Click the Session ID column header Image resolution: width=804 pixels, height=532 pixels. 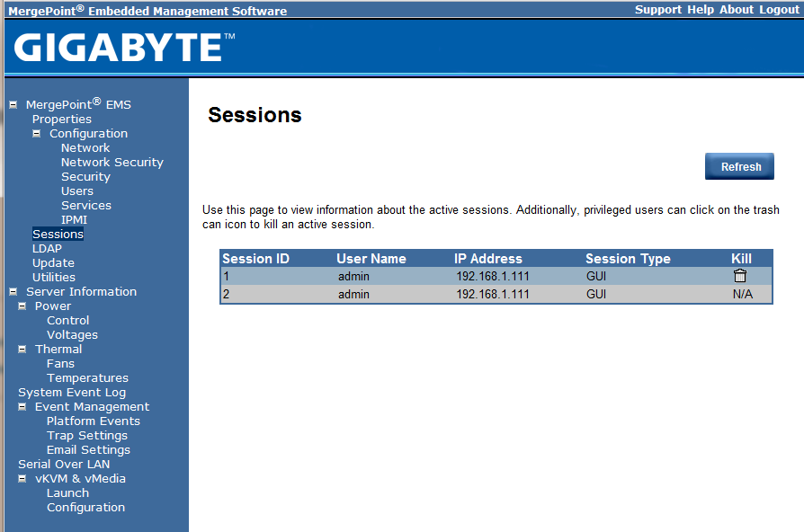click(x=256, y=258)
